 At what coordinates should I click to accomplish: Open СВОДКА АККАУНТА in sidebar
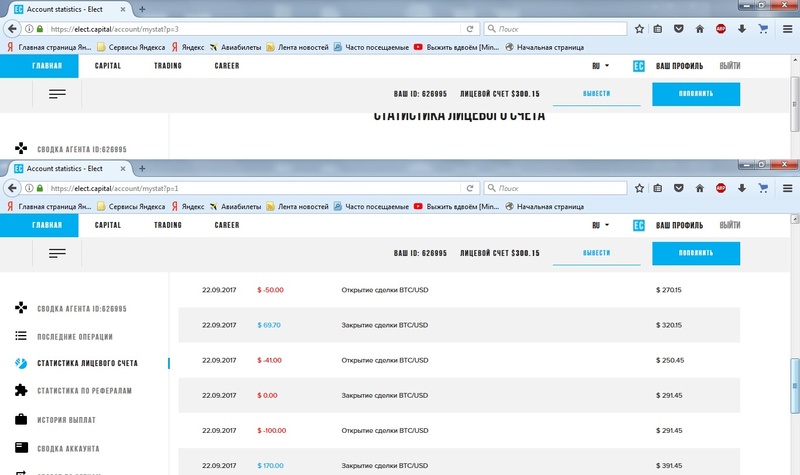pos(68,449)
